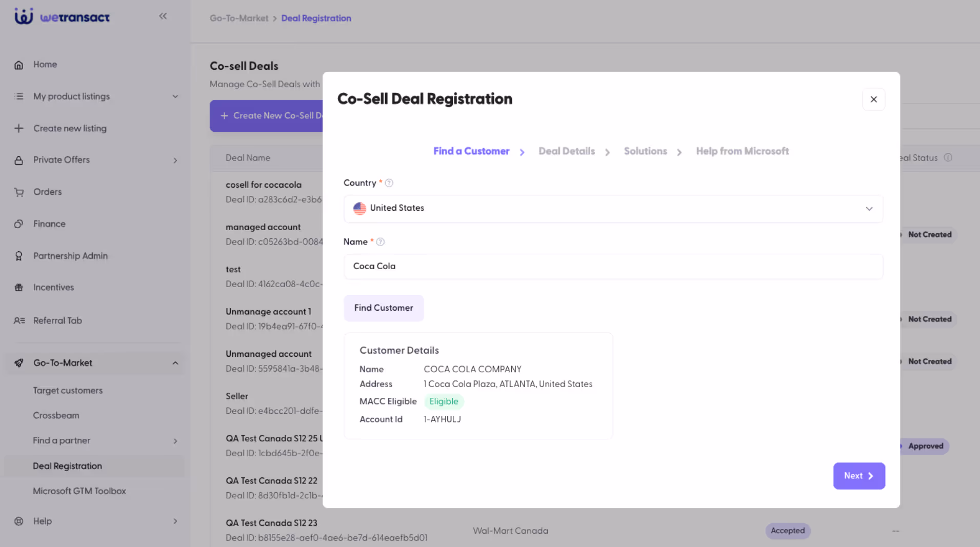This screenshot has height=547, width=980.
Task: Click the Accepted status badge
Action: 788,531
